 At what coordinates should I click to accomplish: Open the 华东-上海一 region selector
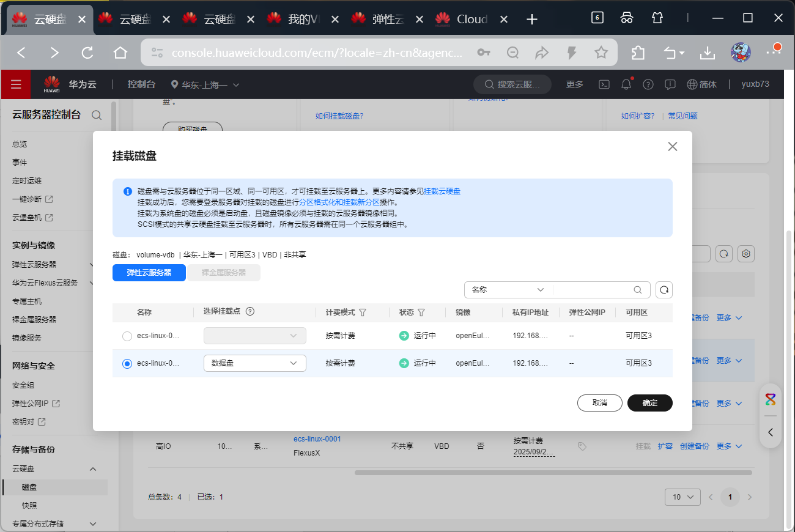[205, 84]
